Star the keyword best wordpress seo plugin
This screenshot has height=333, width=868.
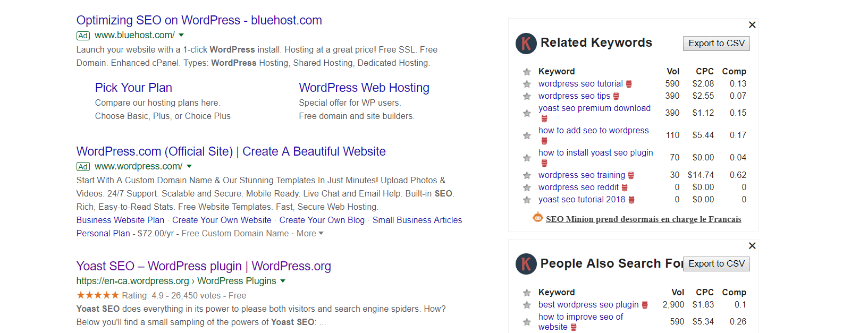click(x=527, y=304)
